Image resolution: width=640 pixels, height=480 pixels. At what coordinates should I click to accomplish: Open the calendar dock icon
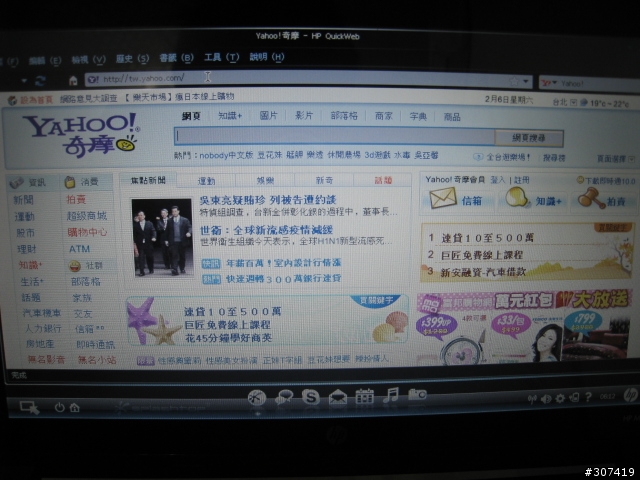(364, 396)
